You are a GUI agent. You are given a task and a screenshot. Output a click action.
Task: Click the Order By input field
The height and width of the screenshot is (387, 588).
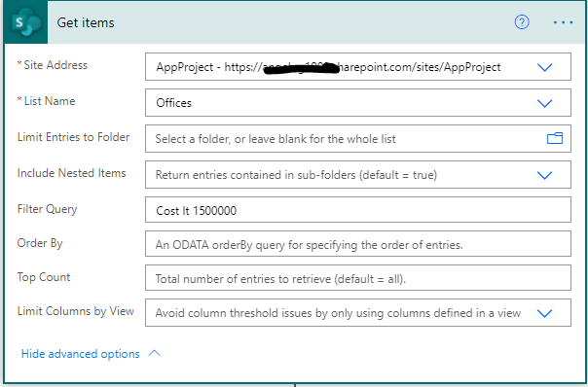(x=358, y=244)
